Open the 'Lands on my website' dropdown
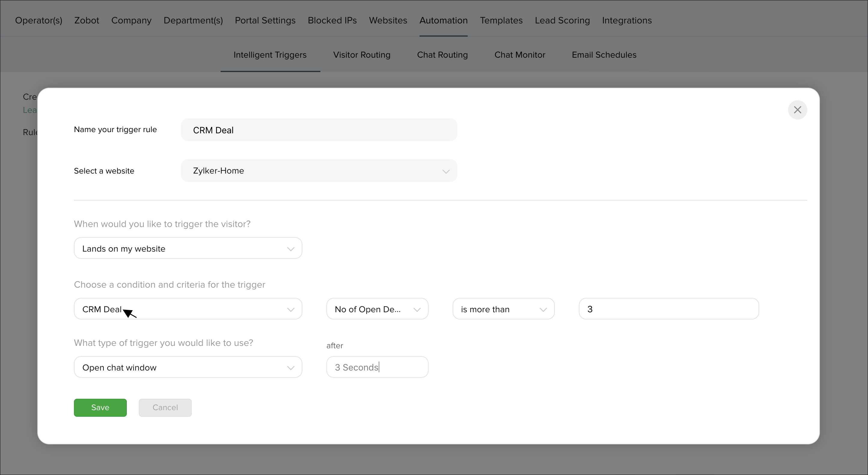The image size is (868, 475). tap(188, 248)
